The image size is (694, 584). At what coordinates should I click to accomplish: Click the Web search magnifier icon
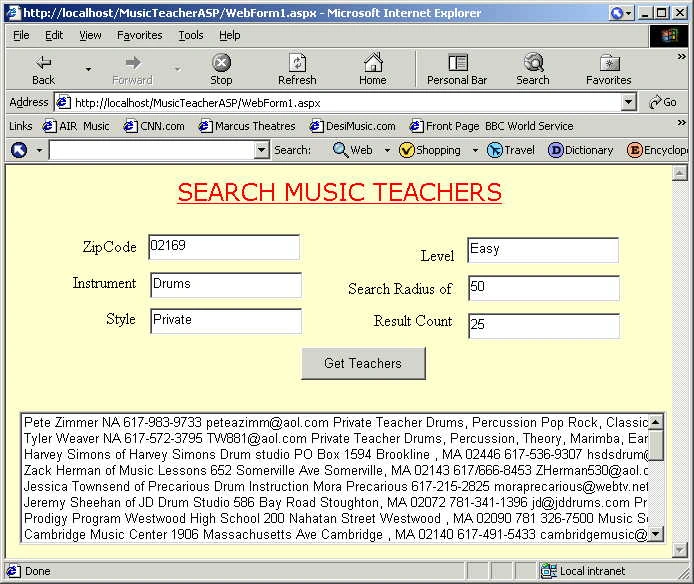tap(339, 150)
